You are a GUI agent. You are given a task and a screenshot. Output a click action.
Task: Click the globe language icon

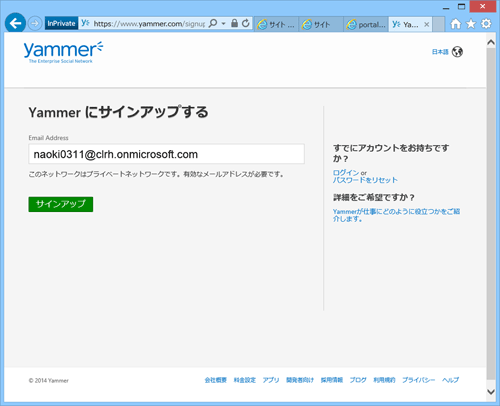pos(457,52)
